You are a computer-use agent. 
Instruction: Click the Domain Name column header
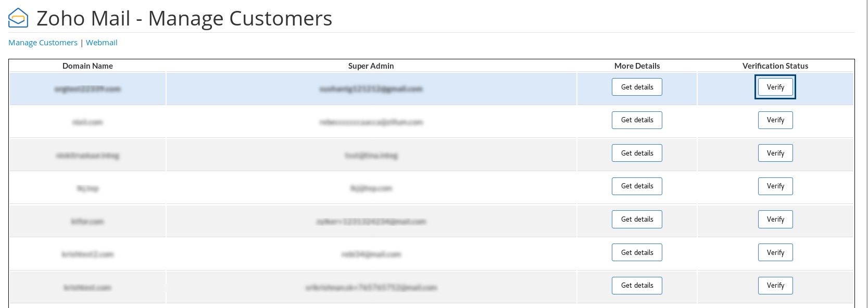[x=87, y=66]
